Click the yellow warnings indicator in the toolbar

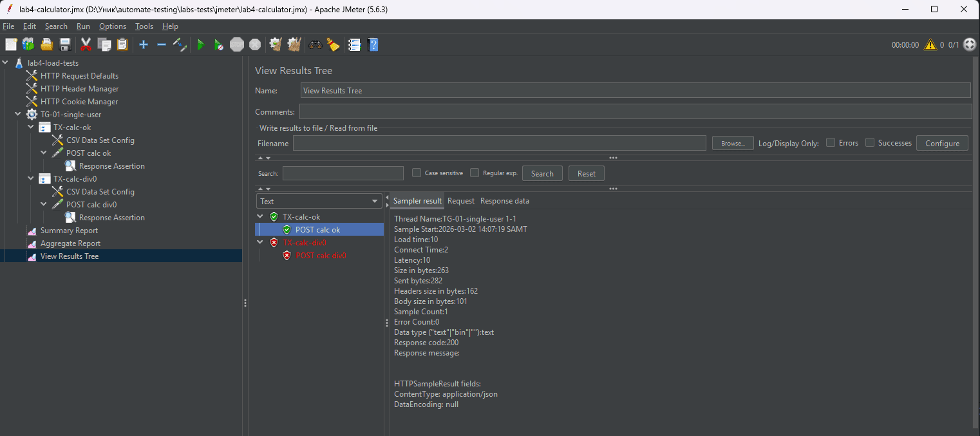click(x=930, y=44)
